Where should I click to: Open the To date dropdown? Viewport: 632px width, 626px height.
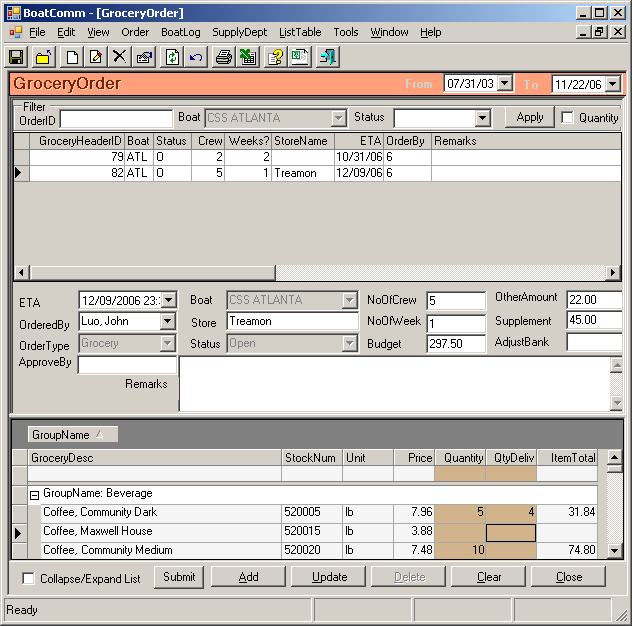tap(613, 84)
